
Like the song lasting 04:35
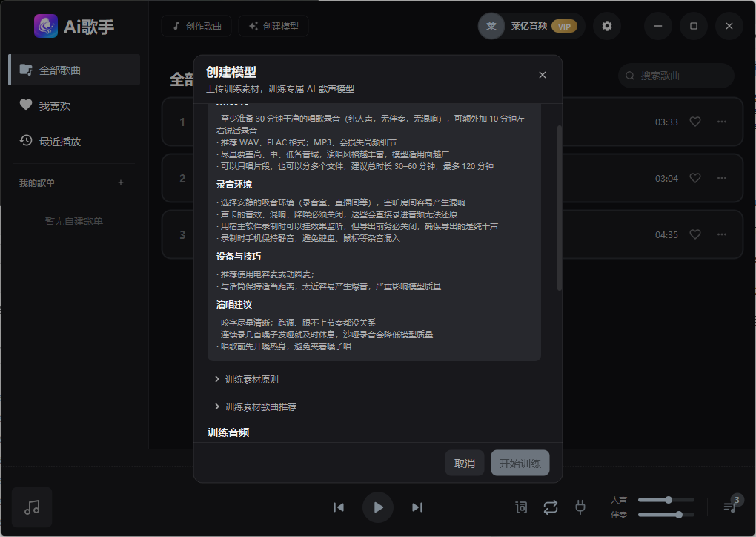(x=694, y=234)
